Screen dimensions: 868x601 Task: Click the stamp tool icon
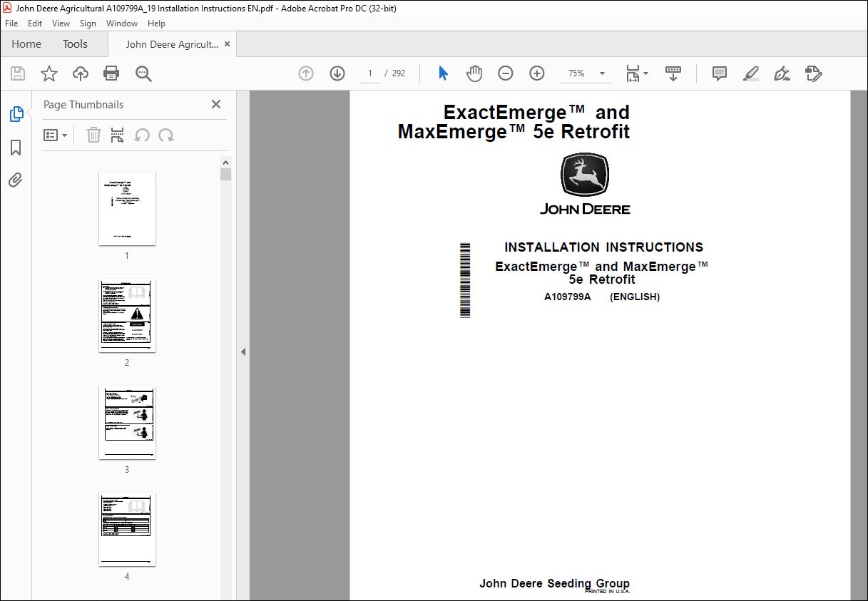point(814,73)
